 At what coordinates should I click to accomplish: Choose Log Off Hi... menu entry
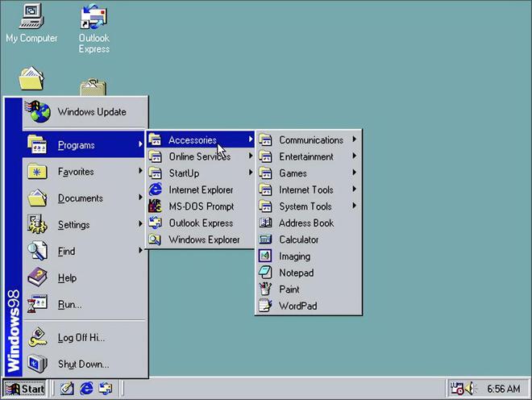(x=84, y=337)
